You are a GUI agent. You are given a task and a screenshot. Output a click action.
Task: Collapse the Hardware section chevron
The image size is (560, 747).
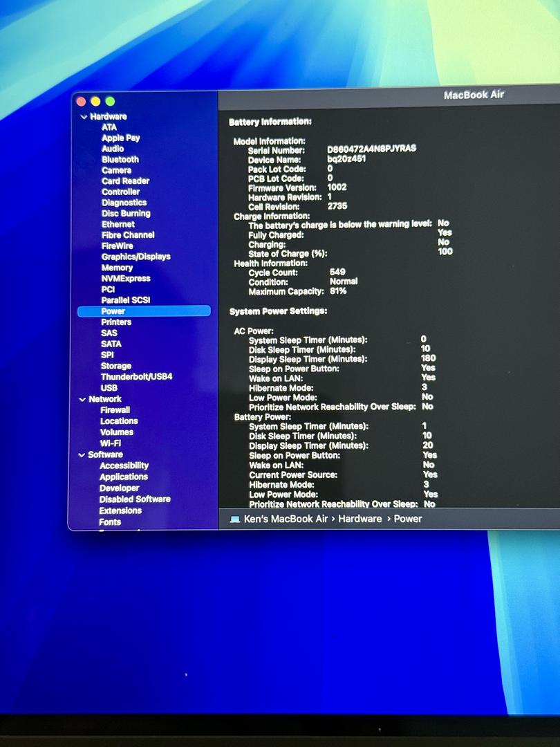pos(84,117)
